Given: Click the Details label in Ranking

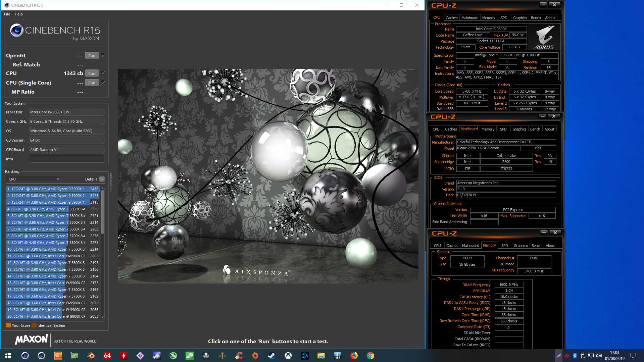Looking at the screenshot, I should point(91,179).
